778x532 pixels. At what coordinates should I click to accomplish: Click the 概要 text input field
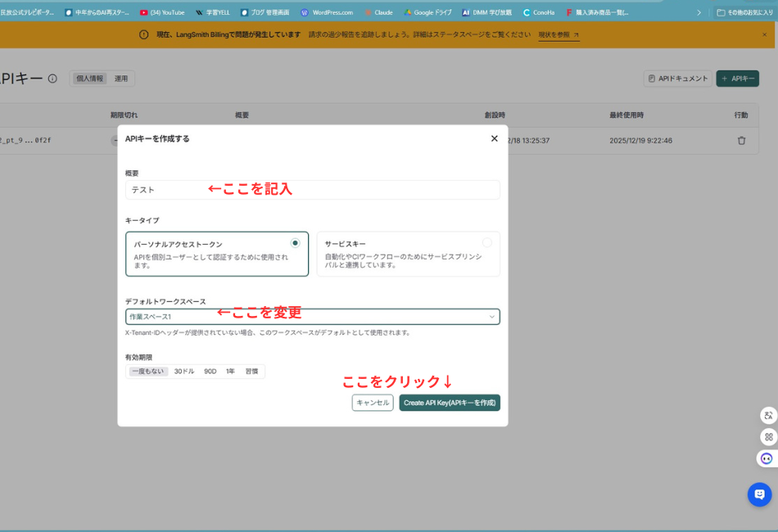[x=312, y=190]
